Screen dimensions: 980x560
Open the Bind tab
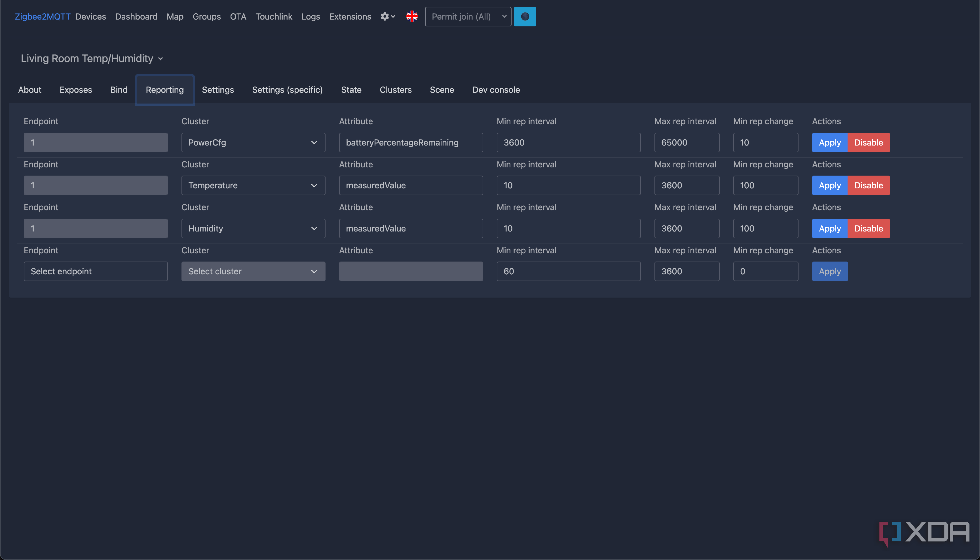(119, 90)
